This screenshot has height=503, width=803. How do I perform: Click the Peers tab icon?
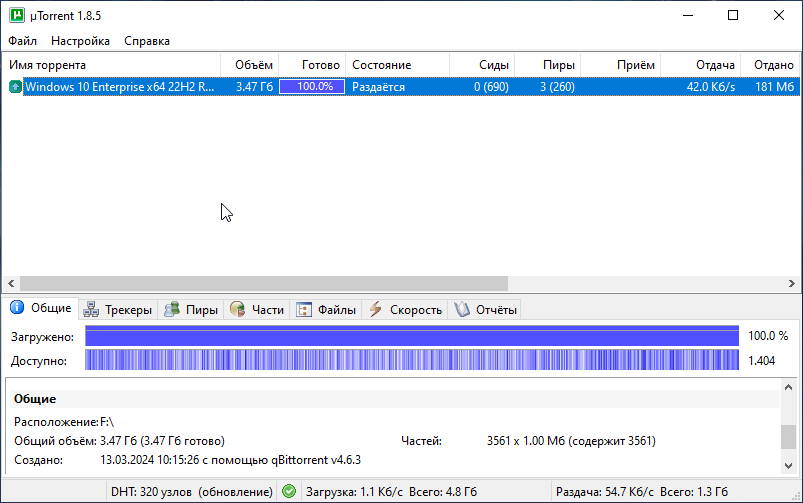click(172, 309)
